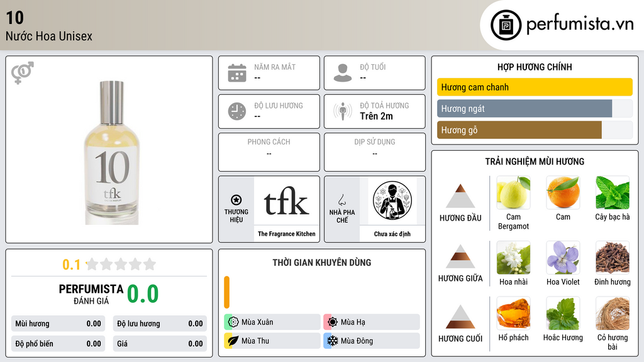Image resolution: width=644 pixels, height=362 pixels.
Task: Click the unisex gender symbol icon
Action: [22, 73]
